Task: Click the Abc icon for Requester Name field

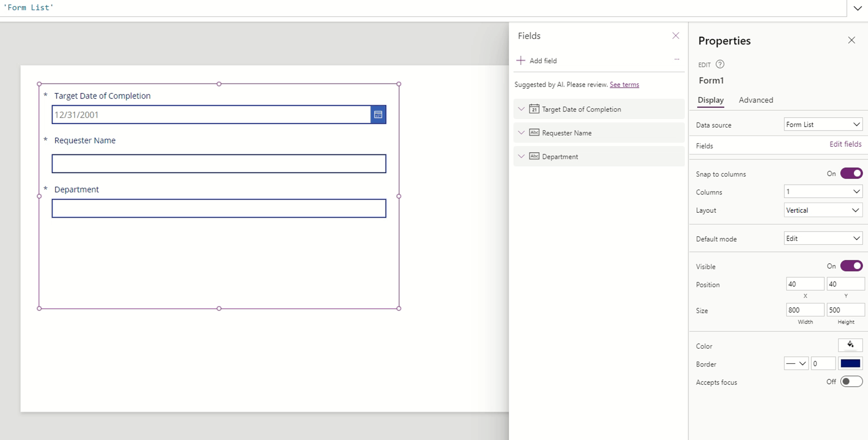Action: 534,132
